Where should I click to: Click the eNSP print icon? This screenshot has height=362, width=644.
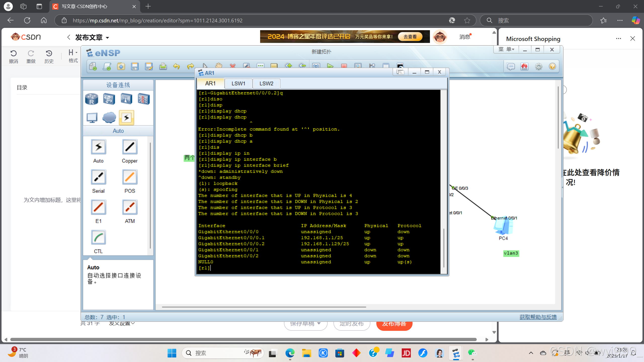[x=163, y=66]
